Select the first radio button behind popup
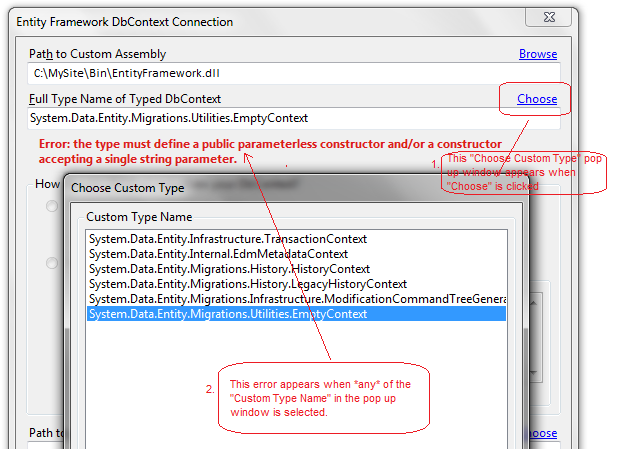The width and height of the screenshot is (634, 473). [52, 206]
